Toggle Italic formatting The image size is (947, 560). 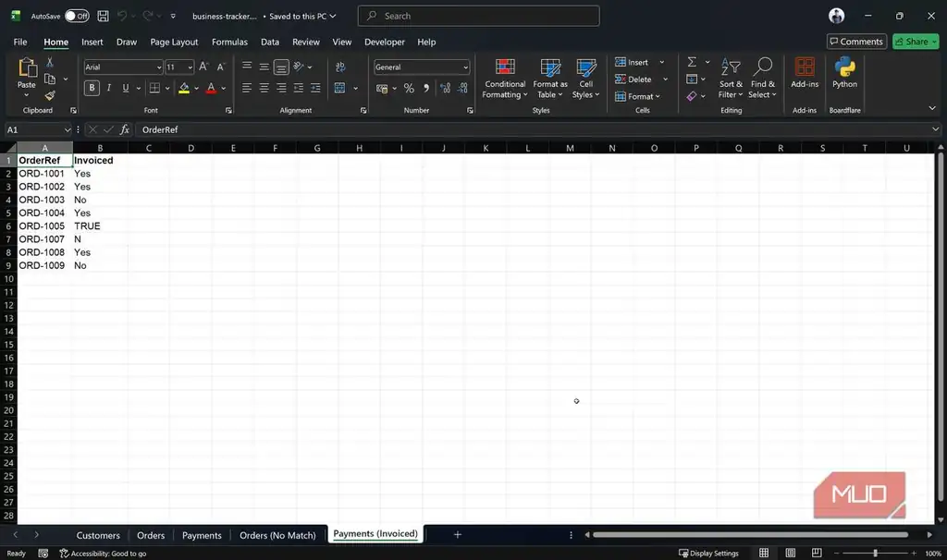tap(109, 88)
